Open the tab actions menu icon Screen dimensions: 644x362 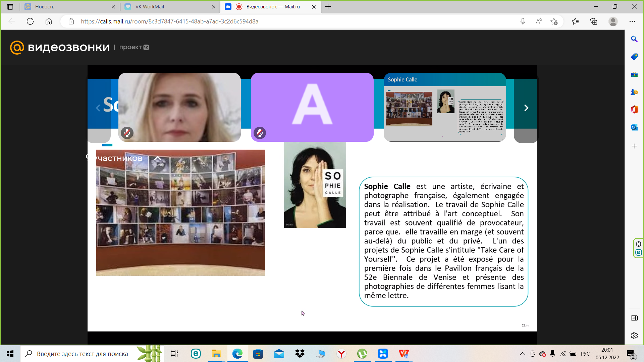point(10,7)
